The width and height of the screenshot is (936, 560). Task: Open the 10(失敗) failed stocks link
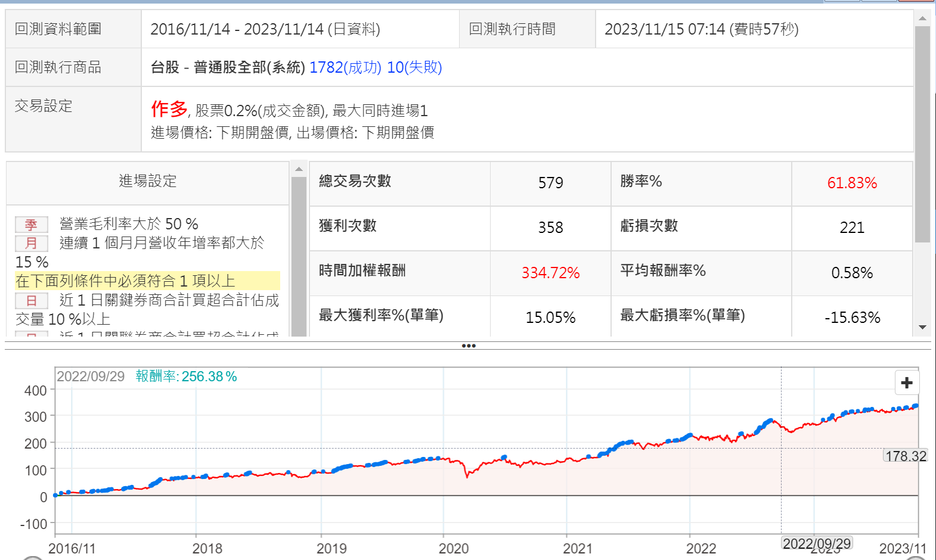pyautogui.click(x=414, y=67)
